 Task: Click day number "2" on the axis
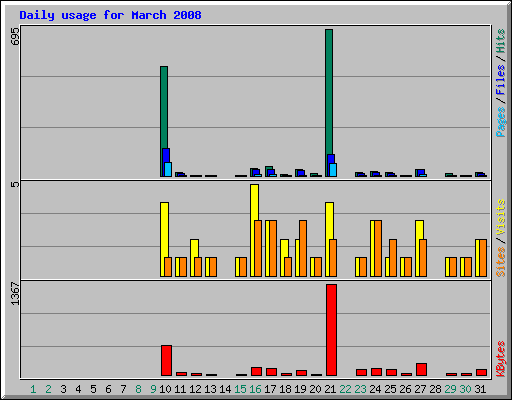[x=48, y=389]
